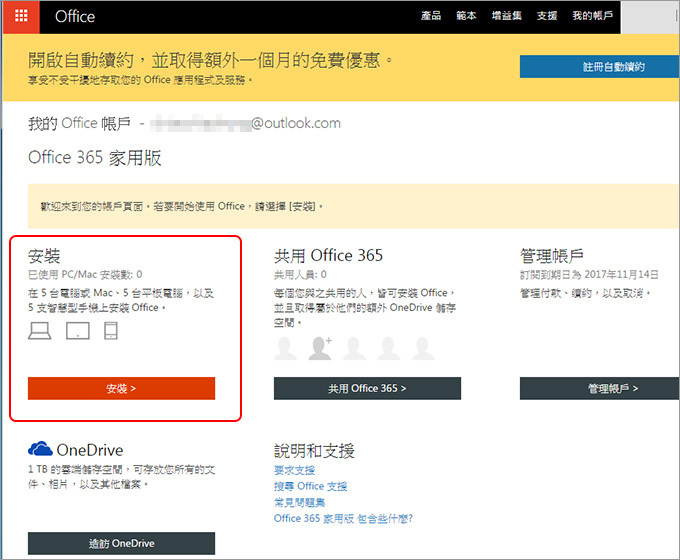Click the OneDrive cloud icon
The height and width of the screenshot is (560, 680).
[40, 449]
